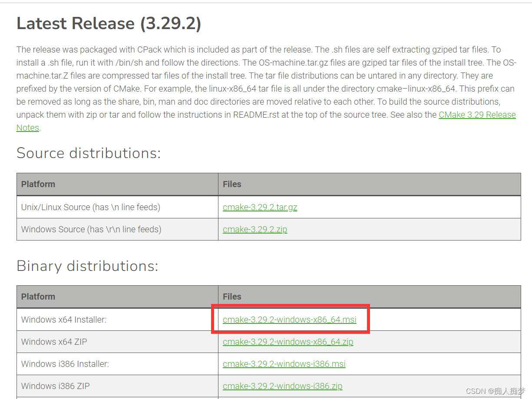Screen dimensions: 532x399
Task: Download cmake-3.29.2-windows-i386.zip file
Action: tap(282, 386)
